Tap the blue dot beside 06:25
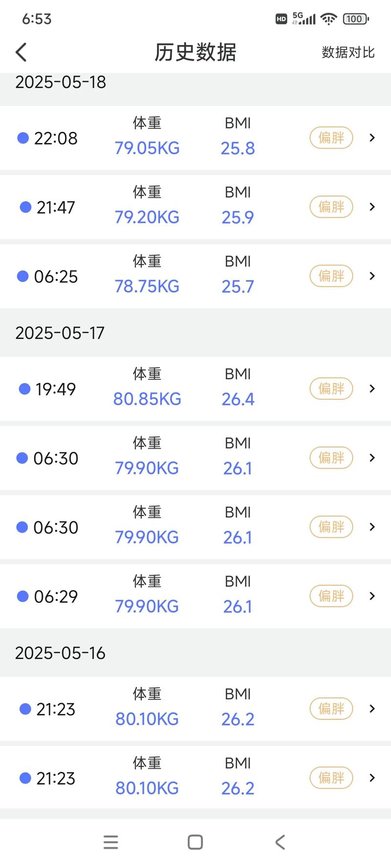Image resolution: width=391 pixels, height=868 pixels. tap(23, 276)
